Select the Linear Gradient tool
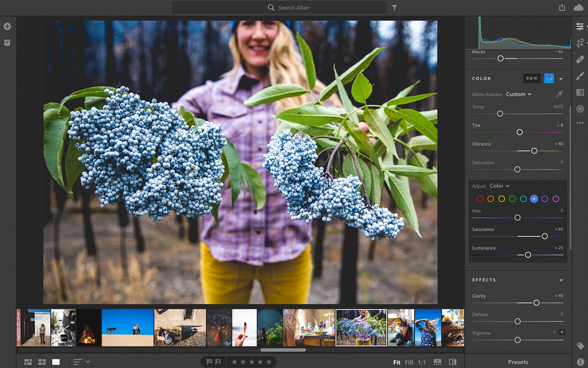This screenshot has height=368, width=588. pos(580,92)
